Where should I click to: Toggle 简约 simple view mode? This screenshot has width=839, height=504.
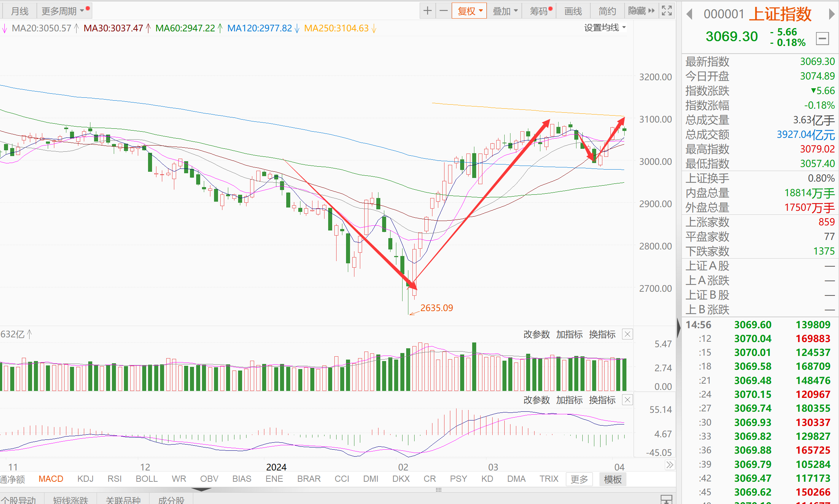click(x=607, y=11)
